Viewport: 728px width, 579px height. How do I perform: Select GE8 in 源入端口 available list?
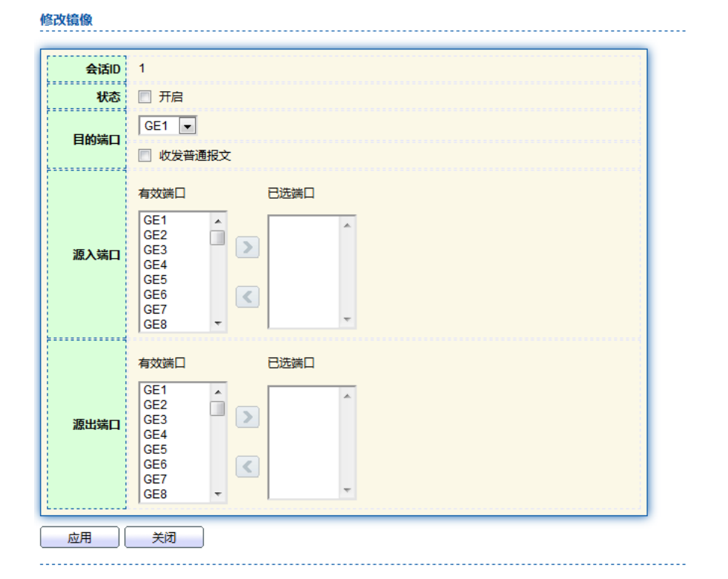(156, 324)
